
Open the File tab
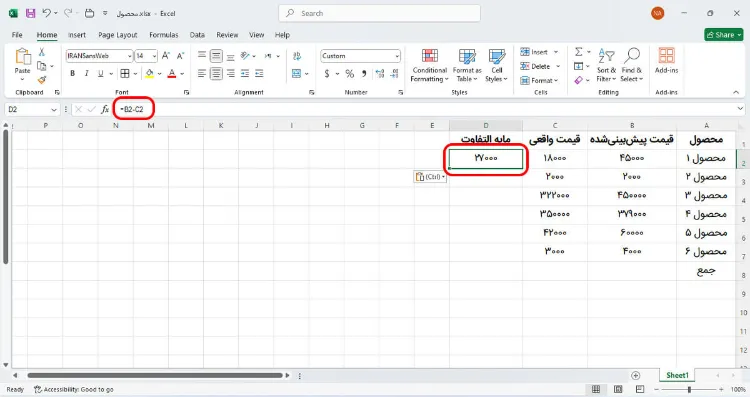point(17,35)
